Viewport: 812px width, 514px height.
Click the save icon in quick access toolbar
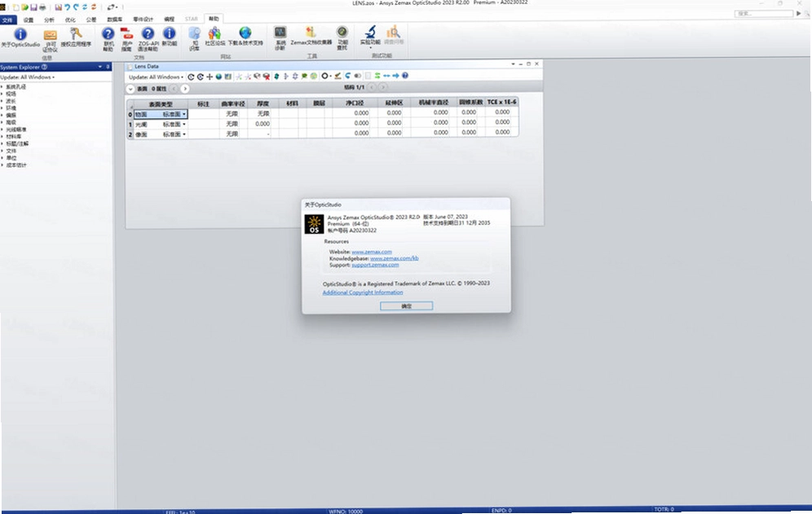tap(33, 8)
